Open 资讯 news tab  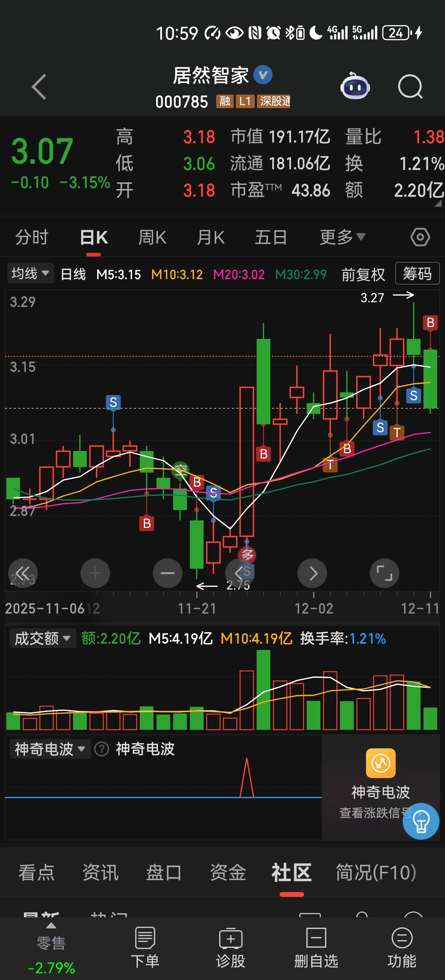coord(101,872)
